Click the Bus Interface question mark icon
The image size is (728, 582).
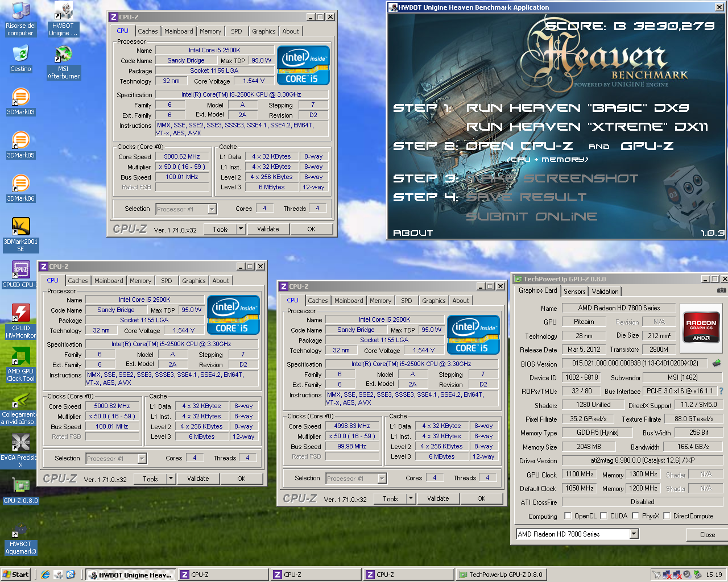(x=721, y=391)
